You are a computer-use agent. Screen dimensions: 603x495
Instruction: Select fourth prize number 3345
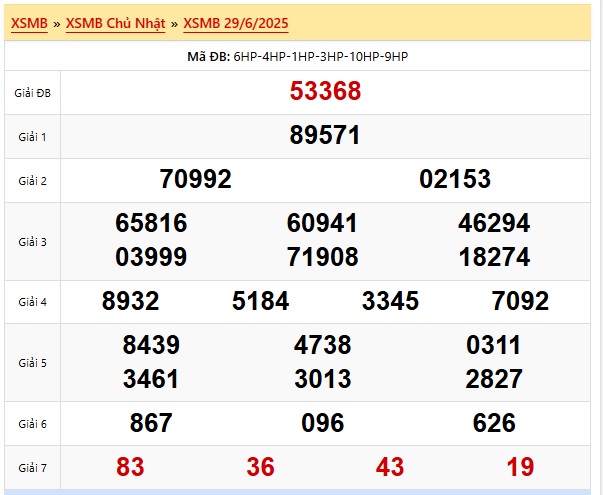click(x=390, y=301)
